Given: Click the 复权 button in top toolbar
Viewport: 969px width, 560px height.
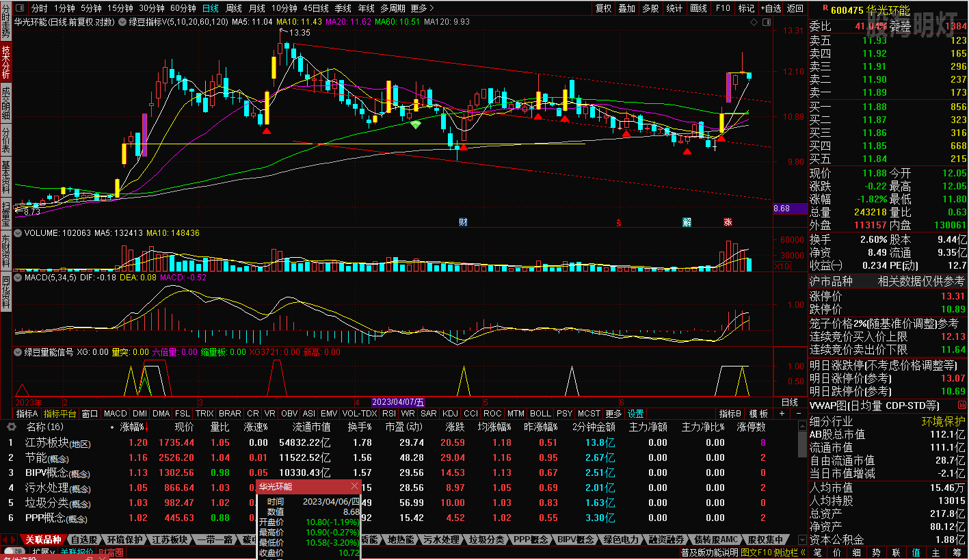Looking at the screenshot, I should (603, 9).
